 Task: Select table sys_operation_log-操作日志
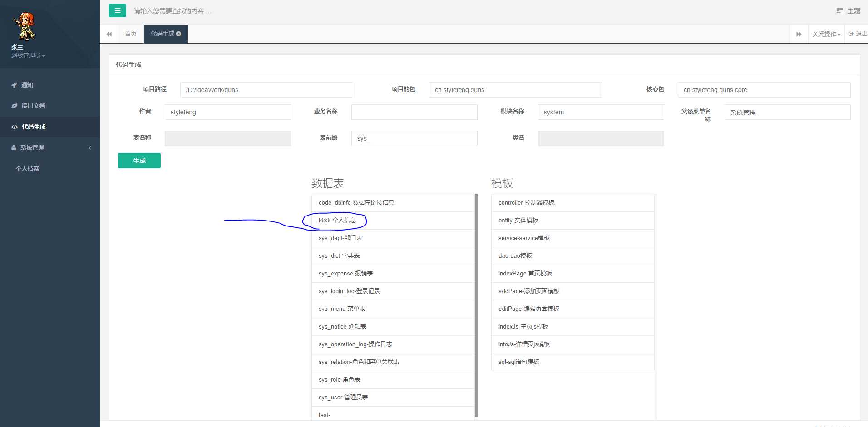[393, 344]
